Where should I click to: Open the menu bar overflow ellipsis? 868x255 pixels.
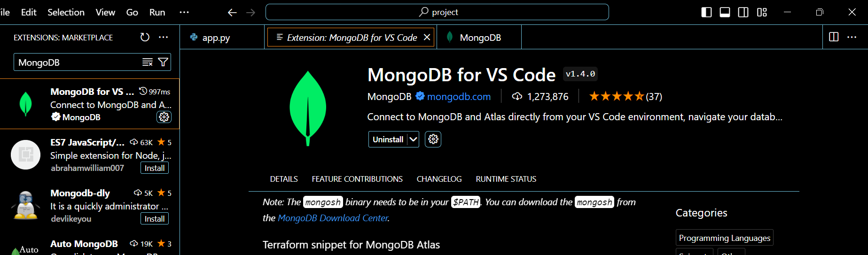pos(184,12)
